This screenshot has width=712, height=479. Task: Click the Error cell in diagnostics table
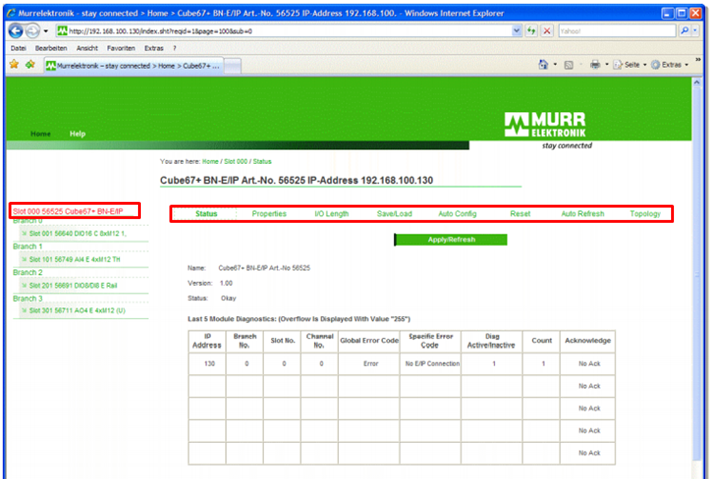tap(371, 364)
